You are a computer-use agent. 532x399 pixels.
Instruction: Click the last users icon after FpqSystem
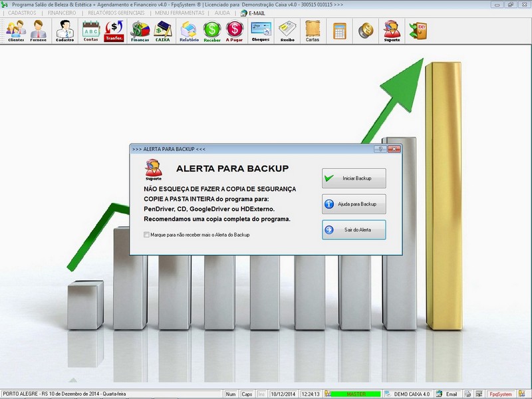click(x=521, y=394)
